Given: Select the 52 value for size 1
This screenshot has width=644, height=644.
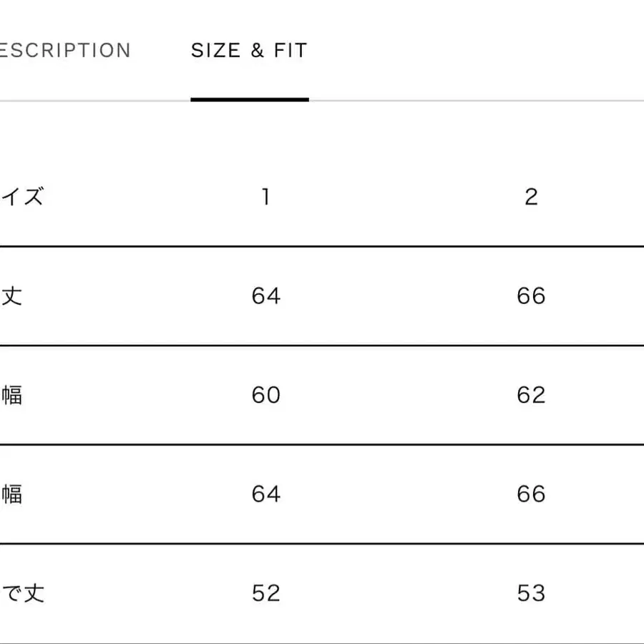Looking at the screenshot, I should 265,593.
